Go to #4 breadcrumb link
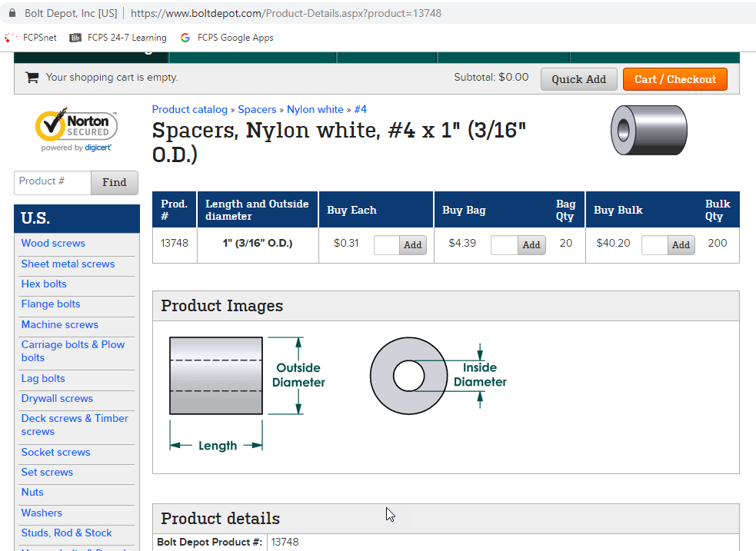This screenshot has width=756, height=551. [360, 109]
